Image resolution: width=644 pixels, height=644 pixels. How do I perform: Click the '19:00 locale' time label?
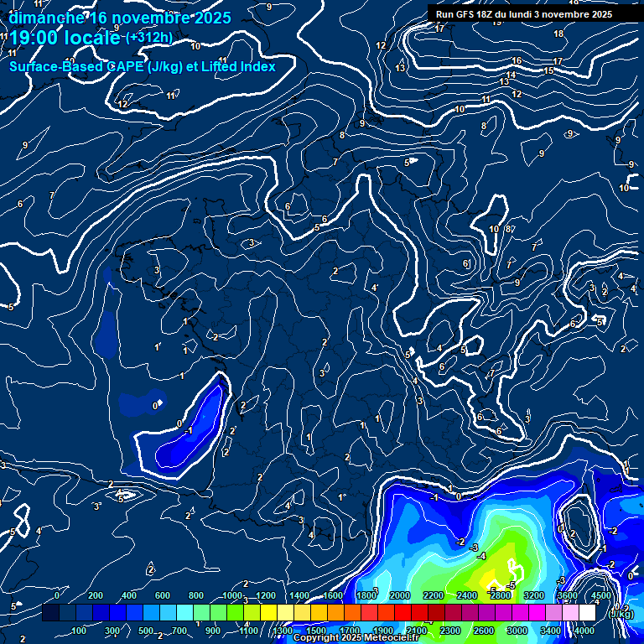(x=65, y=39)
